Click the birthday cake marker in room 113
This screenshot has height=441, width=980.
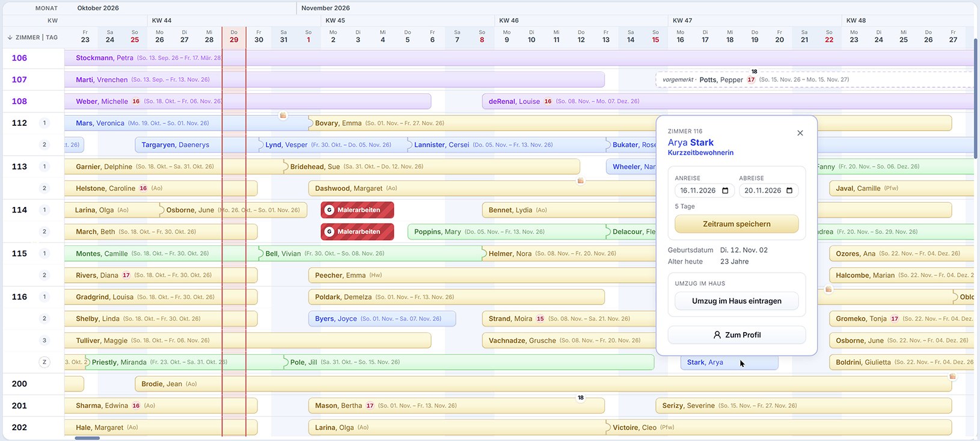580,180
